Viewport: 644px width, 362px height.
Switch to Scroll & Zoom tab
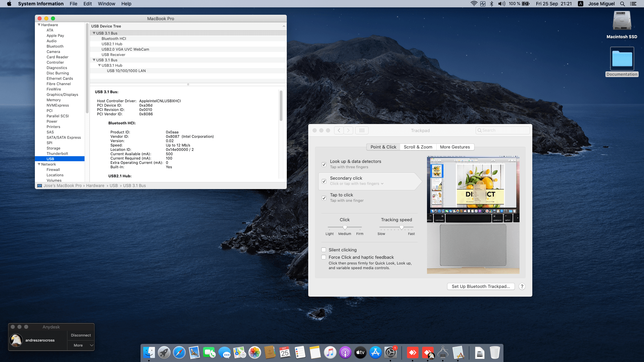(x=418, y=147)
